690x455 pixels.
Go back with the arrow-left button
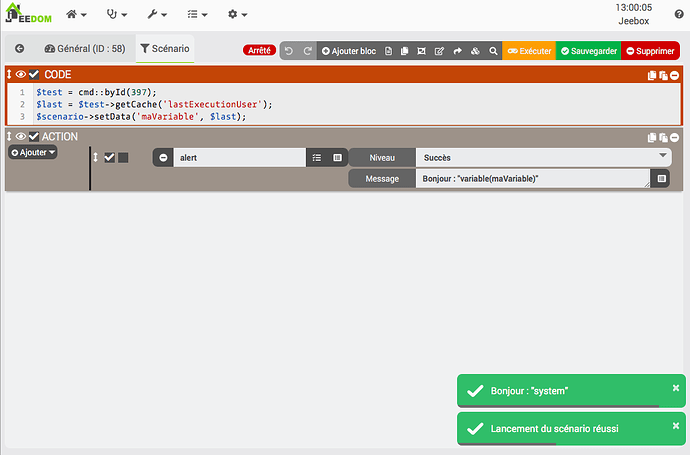[19, 48]
